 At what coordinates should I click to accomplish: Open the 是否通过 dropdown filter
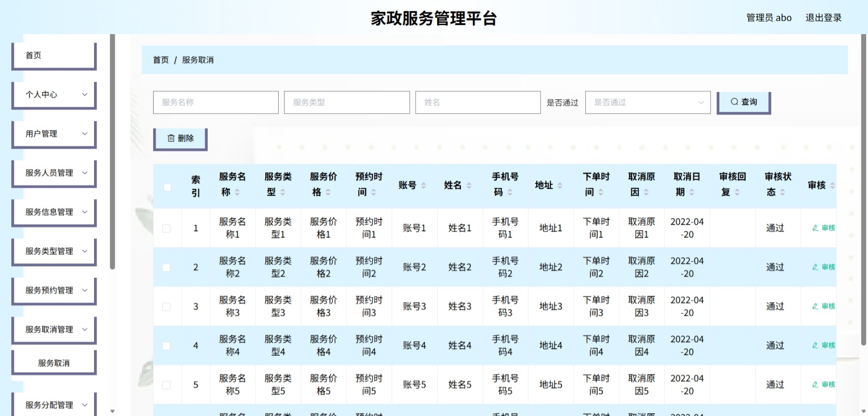[x=647, y=103]
